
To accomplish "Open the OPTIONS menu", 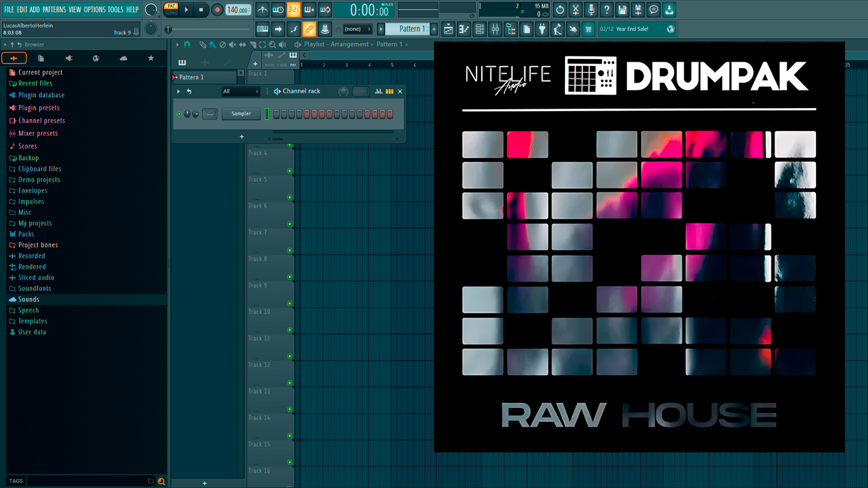I will pos(95,10).
